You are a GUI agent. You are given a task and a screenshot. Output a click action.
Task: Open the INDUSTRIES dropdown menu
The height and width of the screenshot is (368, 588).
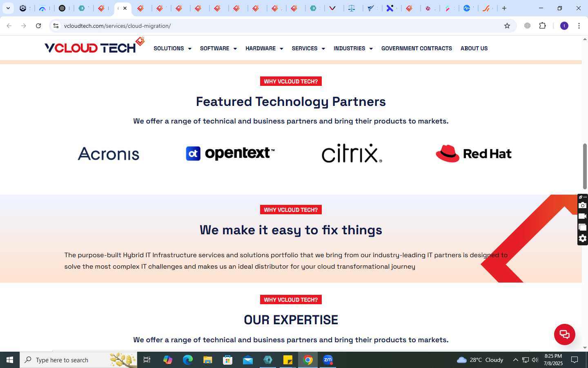click(x=353, y=48)
